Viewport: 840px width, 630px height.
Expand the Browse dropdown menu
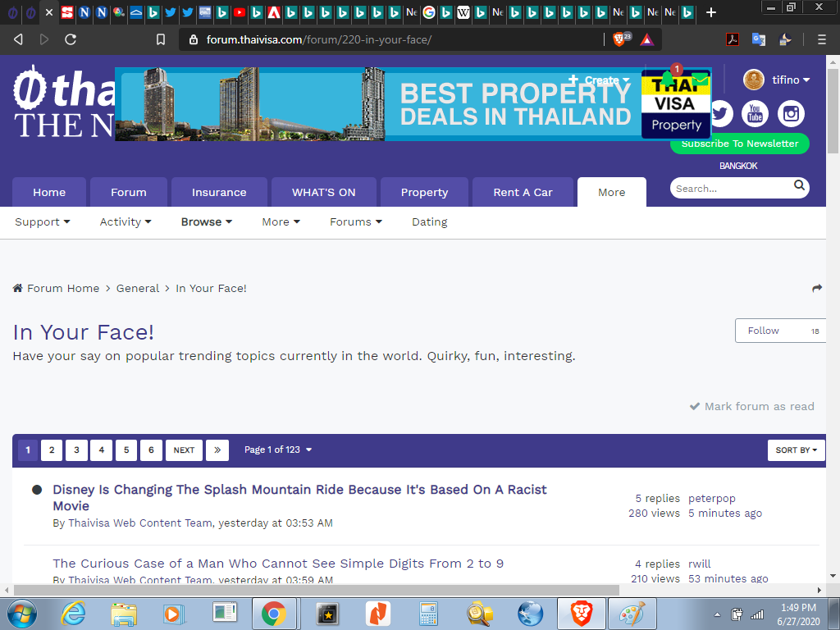pos(206,221)
